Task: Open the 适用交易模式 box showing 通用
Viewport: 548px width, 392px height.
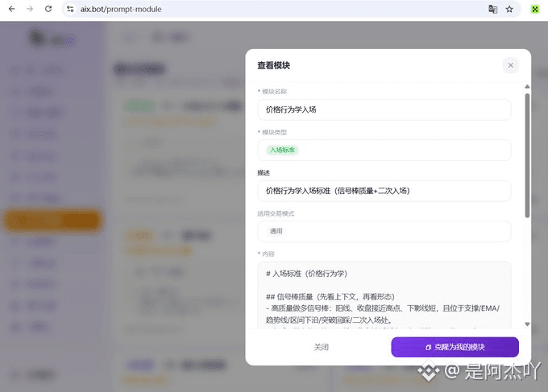Action: 384,231
